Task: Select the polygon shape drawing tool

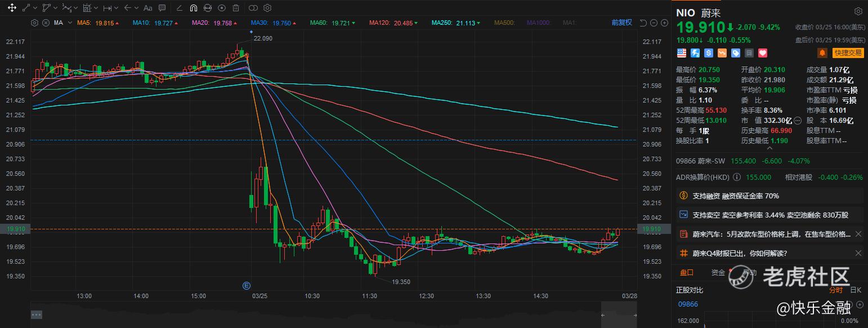Action: point(47,8)
